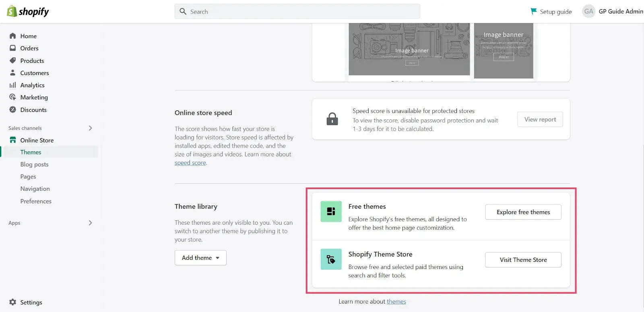Click the Online Store storefront icon
The width and height of the screenshot is (644, 312).
coord(13,140)
